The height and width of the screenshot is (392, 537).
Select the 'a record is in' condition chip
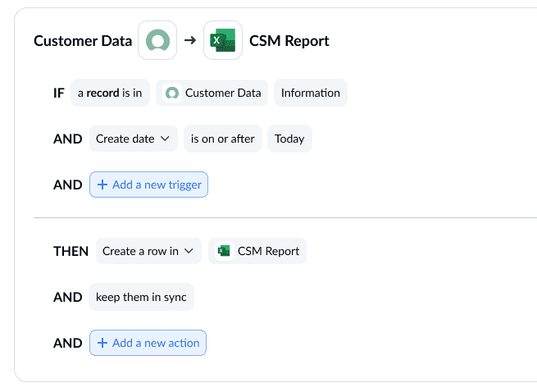[110, 93]
